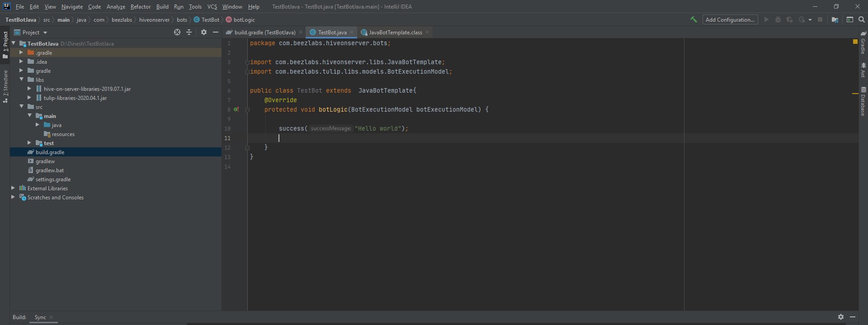Open the Ant tool window on the right

click(x=863, y=70)
